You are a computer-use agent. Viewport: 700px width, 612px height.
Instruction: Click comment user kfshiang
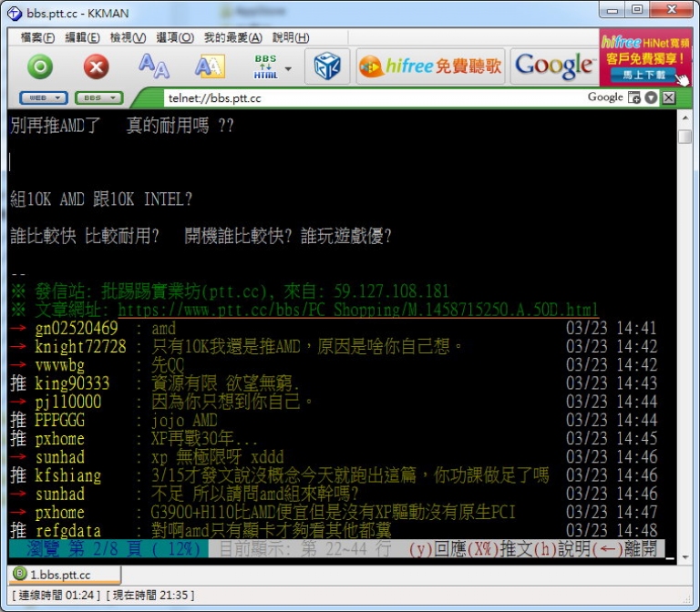(x=67, y=475)
